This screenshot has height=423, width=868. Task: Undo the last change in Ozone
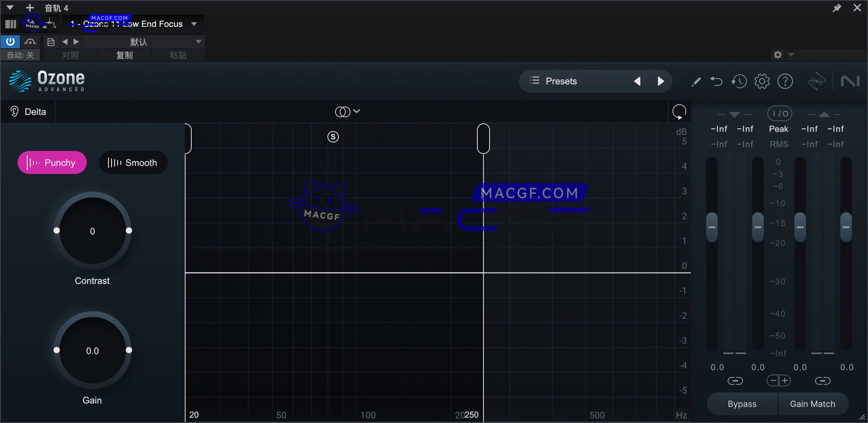click(x=717, y=81)
